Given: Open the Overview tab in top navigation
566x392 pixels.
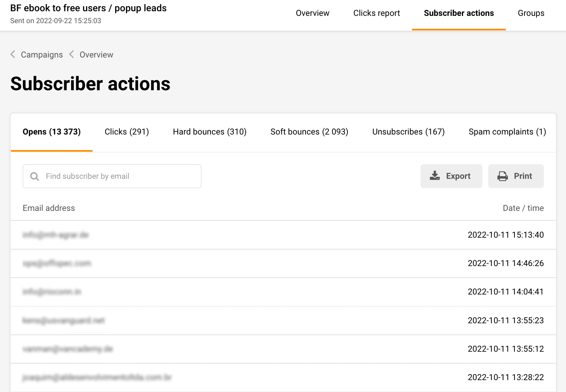Looking at the screenshot, I should (x=312, y=13).
